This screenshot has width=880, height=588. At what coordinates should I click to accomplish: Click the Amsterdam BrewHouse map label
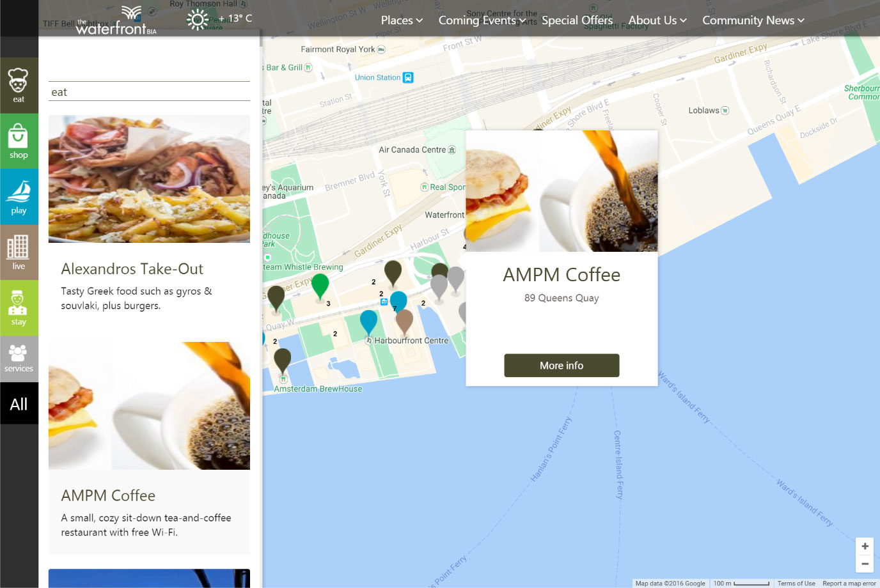coord(318,389)
